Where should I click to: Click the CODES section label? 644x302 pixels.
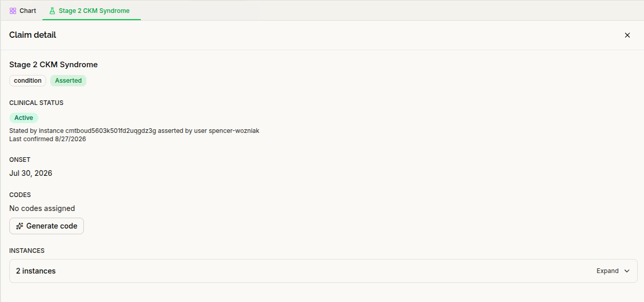[x=20, y=195]
